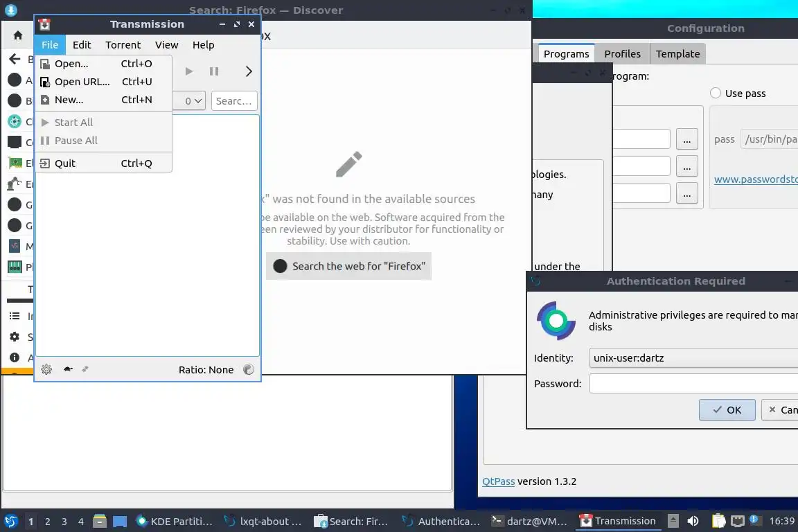Switch to virtual desktop 2
This screenshot has height=532, width=798.
(47, 522)
